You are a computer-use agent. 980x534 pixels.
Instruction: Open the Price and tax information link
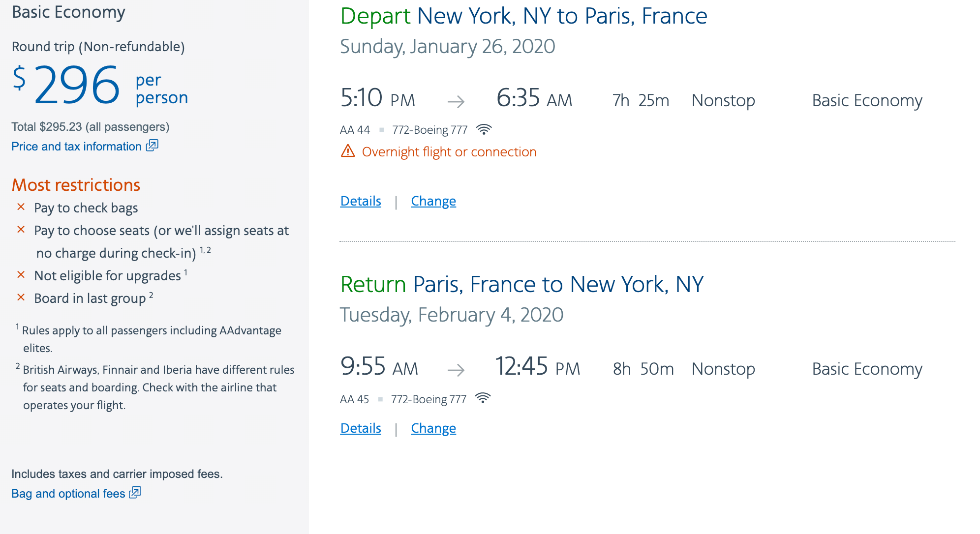coord(76,147)
